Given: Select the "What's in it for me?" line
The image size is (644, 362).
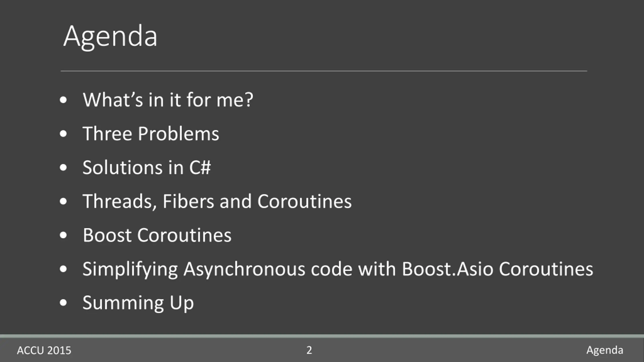Looking at the screenshot, I should (168, 100).
